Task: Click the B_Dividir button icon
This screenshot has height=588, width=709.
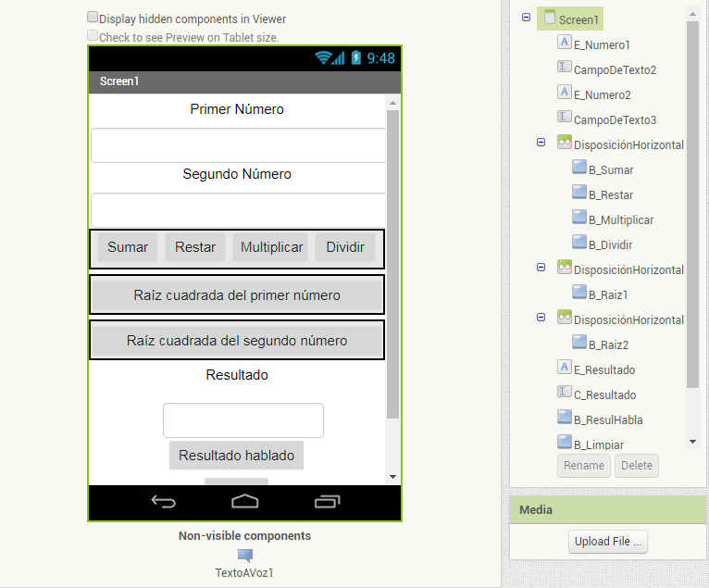Action: pyautogui.click(x=579, y=242)
